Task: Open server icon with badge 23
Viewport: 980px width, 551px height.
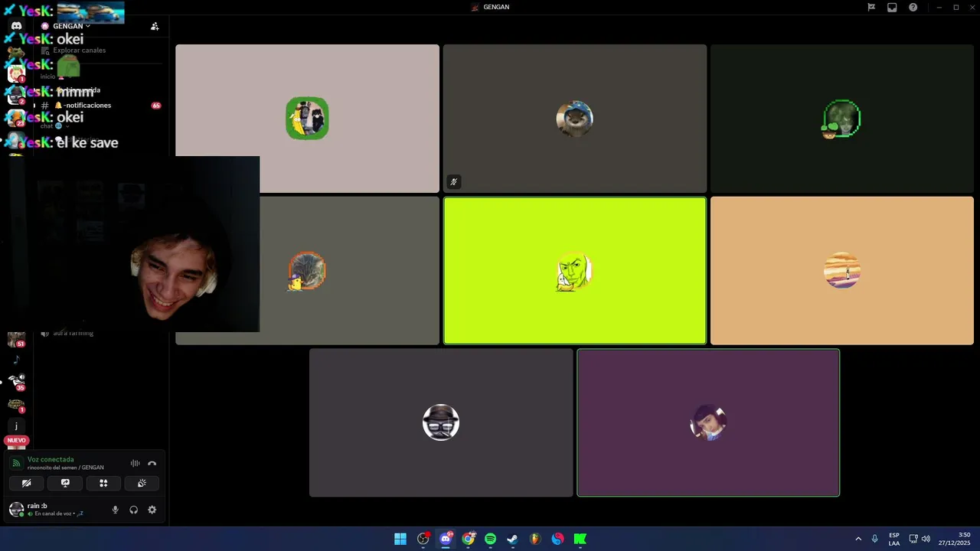Action: (x=16, y=117)
